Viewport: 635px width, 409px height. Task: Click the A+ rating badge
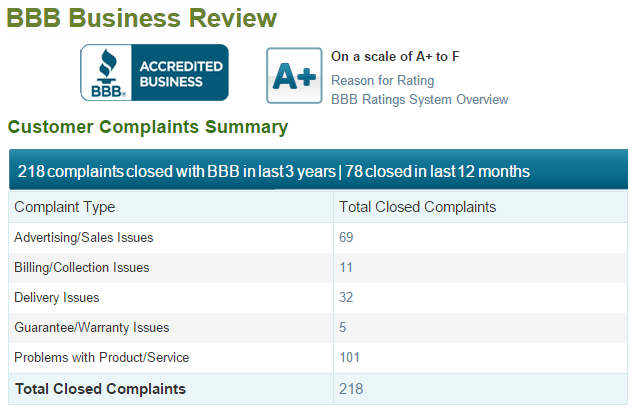click(294, 76)
